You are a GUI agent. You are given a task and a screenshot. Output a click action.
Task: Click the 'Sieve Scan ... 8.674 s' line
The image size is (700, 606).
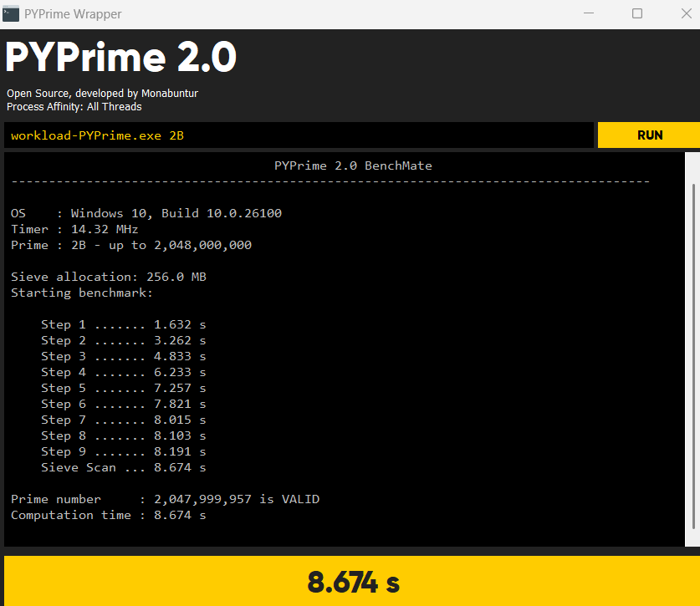[x=124, y=467]
